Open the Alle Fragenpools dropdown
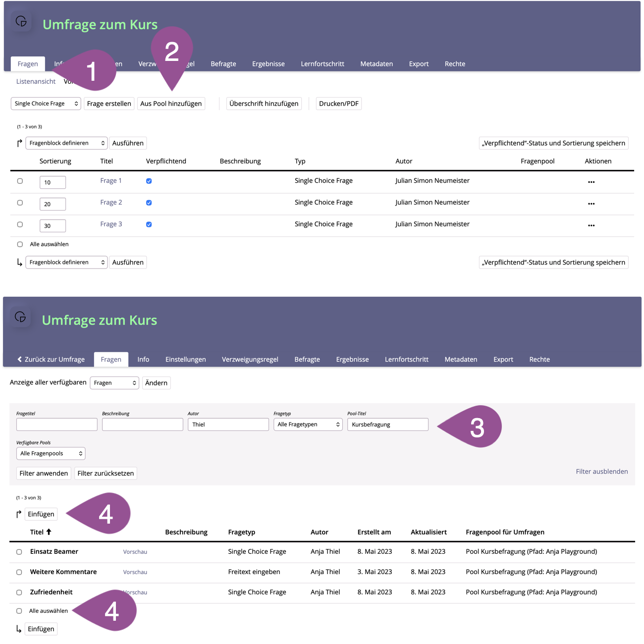This screenshot has height=644, width=644. (51, 453)
